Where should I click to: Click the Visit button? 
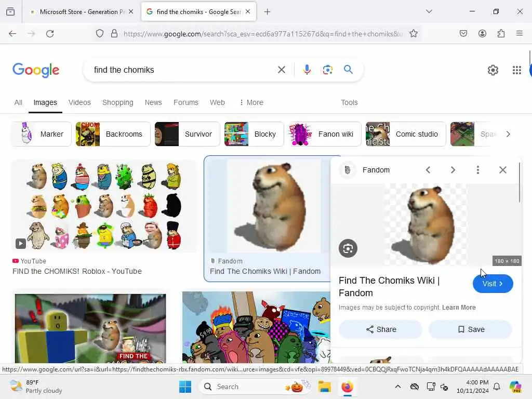click(x=493, y=284)
